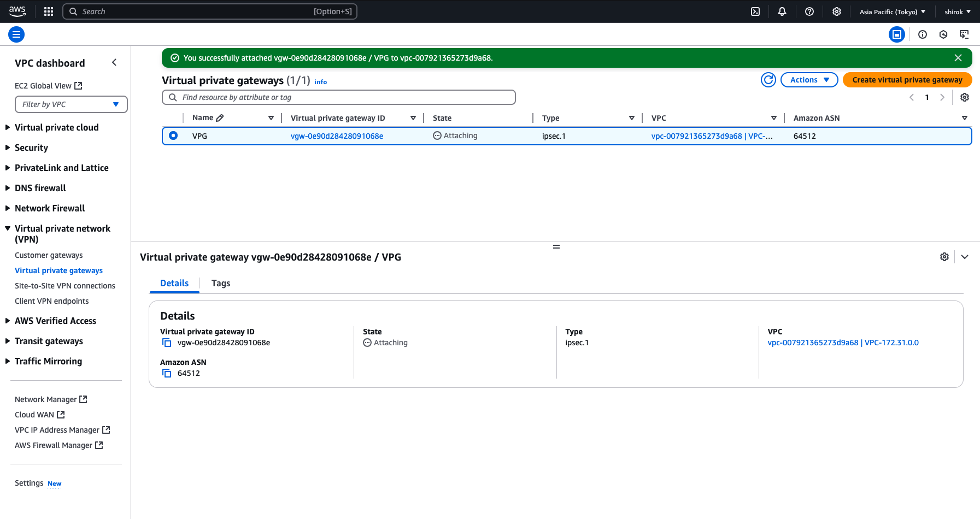
Task: Collapse the details panel chevron
Action: click(x=965, y=257)
